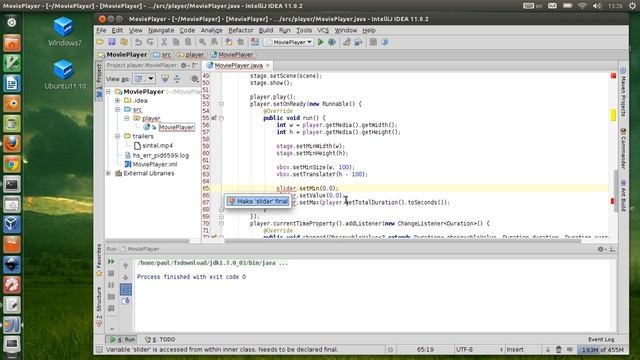Click the player breadcrumb in navigation bar
Viewport: 640px width, 360px height.
click(191, 55)
